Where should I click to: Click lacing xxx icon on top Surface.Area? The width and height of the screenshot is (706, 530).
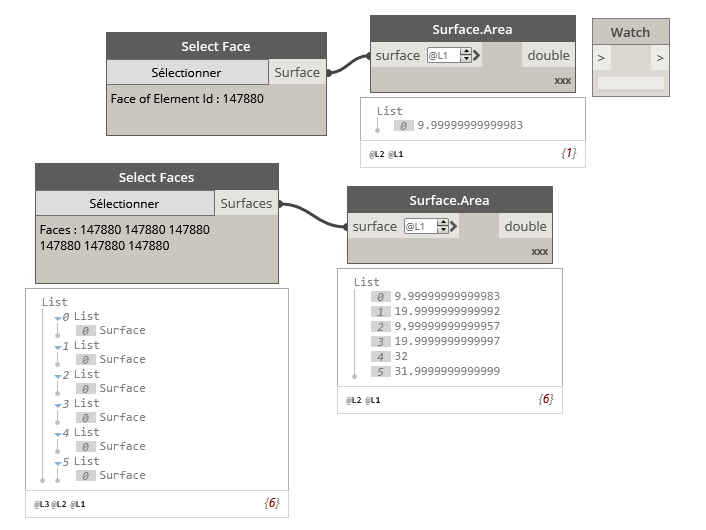pyautogui.click(x=563, y=80)
